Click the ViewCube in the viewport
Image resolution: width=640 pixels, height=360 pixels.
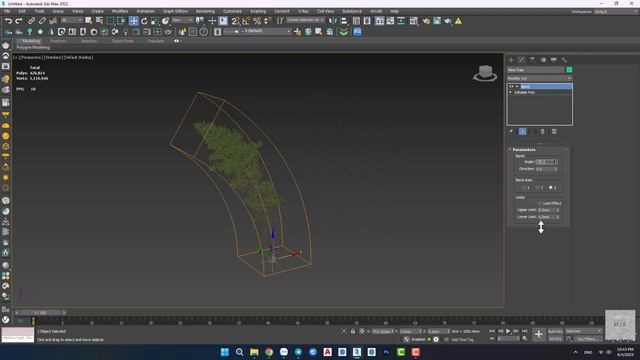[x=485, y=73]
